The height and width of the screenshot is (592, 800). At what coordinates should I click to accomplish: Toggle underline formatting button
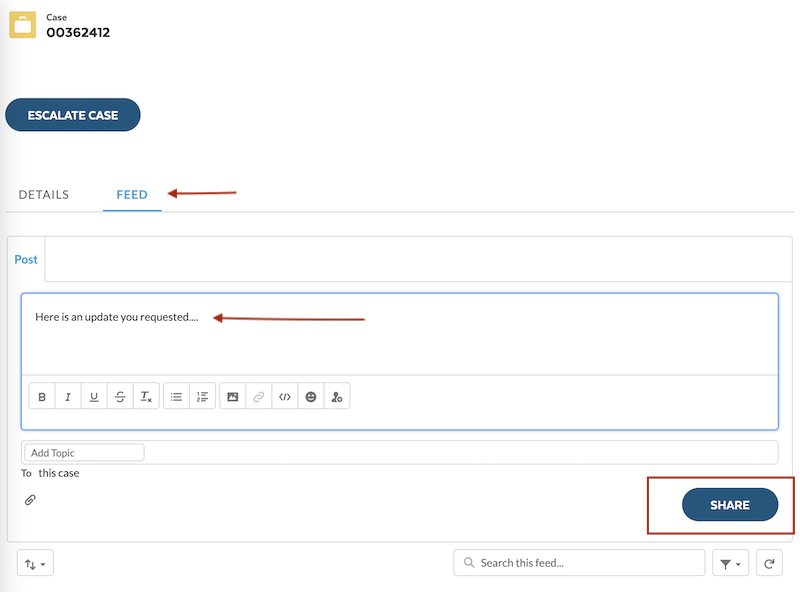(x=94, y=397)
